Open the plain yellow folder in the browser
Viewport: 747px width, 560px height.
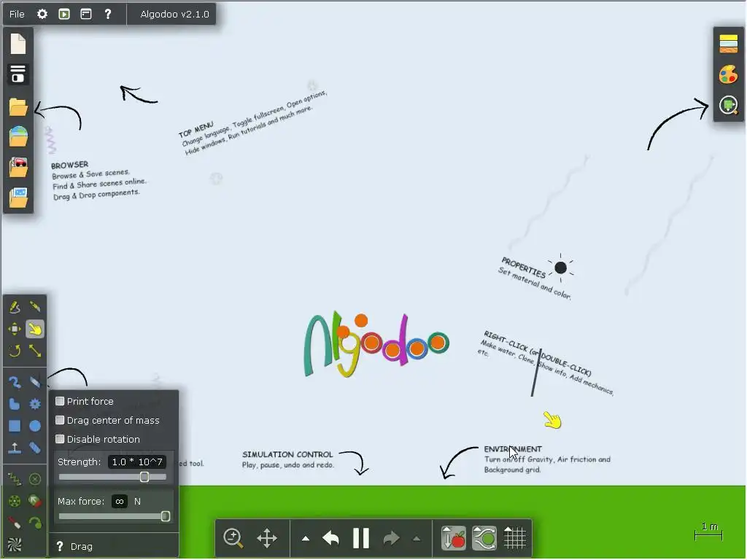[18, 107]
